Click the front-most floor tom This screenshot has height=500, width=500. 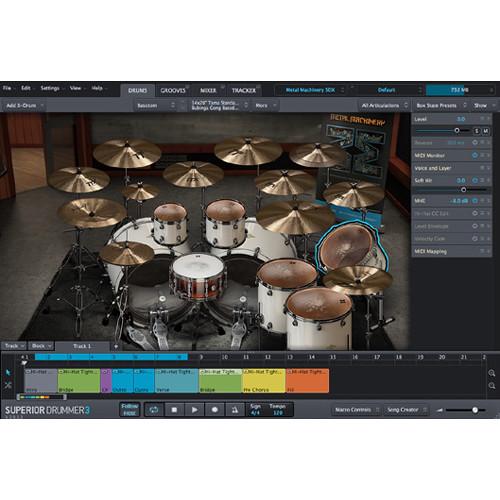318,317
